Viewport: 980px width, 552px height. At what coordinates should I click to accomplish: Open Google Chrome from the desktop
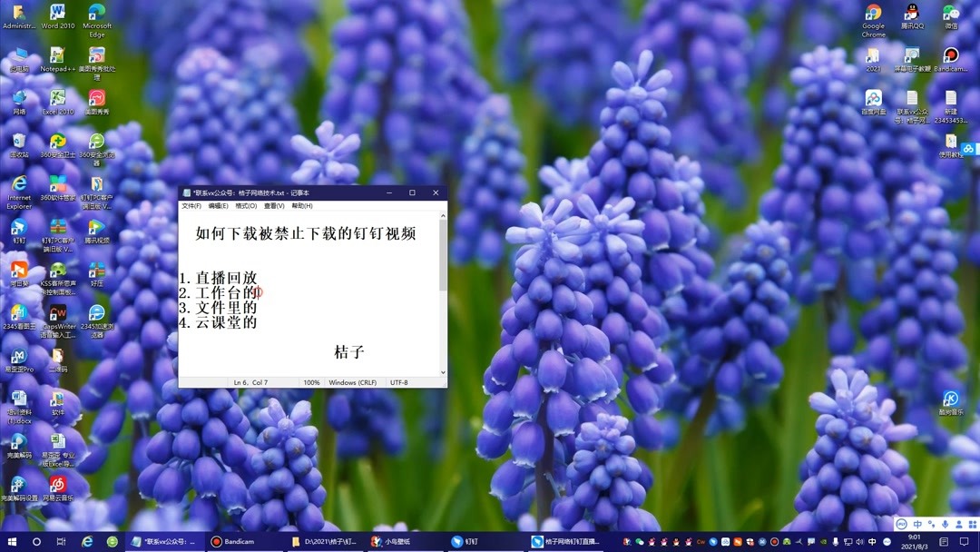click(873, 14)
